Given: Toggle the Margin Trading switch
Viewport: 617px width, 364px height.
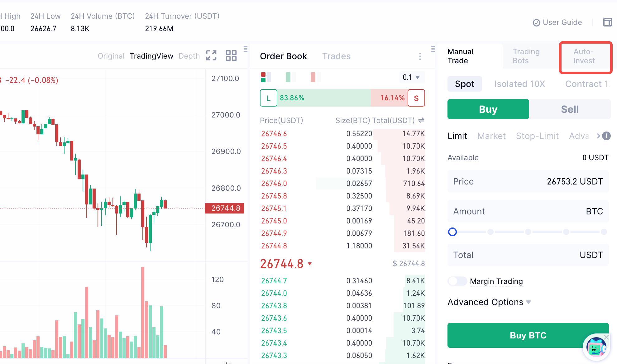Looking at the screenshot, I should coord(457,281).
